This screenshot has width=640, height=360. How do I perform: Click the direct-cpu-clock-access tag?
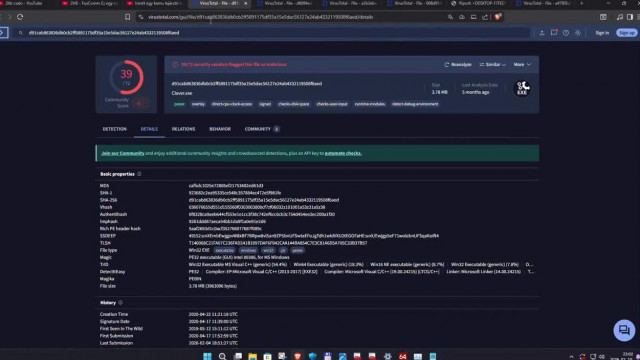pos(232,104)
